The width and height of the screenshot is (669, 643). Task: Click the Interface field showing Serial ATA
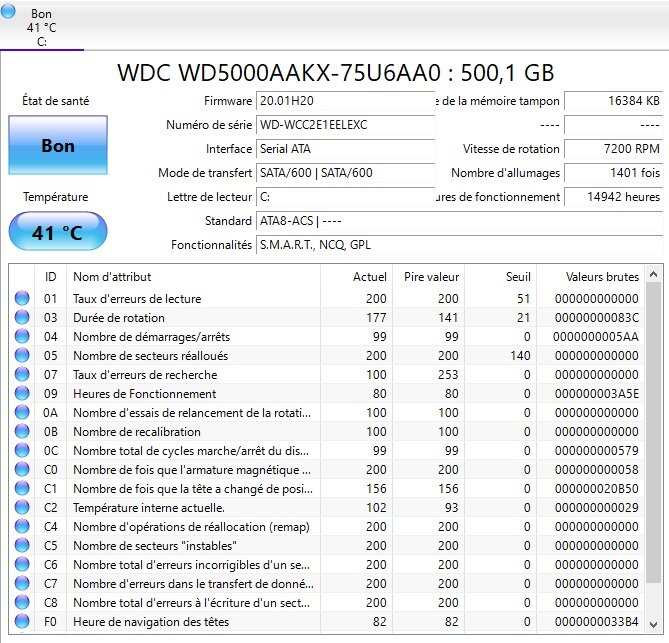(345, 148)
